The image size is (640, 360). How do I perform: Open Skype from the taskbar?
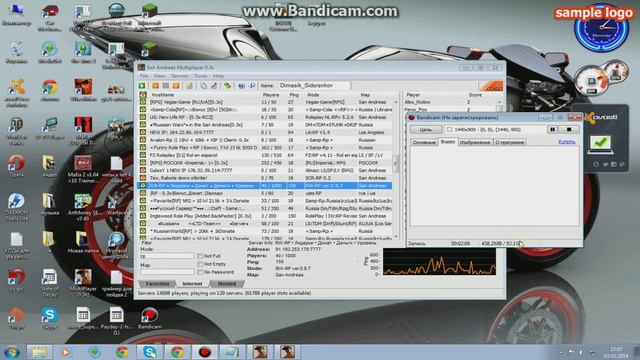[150, 352]
